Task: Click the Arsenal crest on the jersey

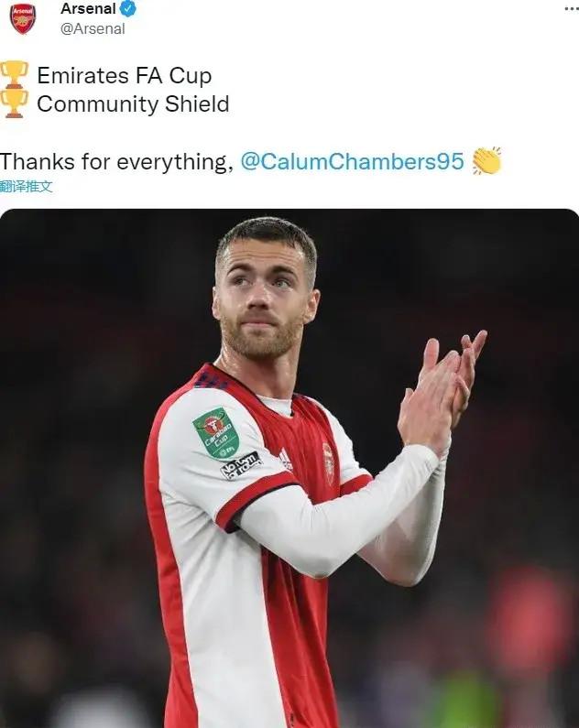Action: [328, 463]
